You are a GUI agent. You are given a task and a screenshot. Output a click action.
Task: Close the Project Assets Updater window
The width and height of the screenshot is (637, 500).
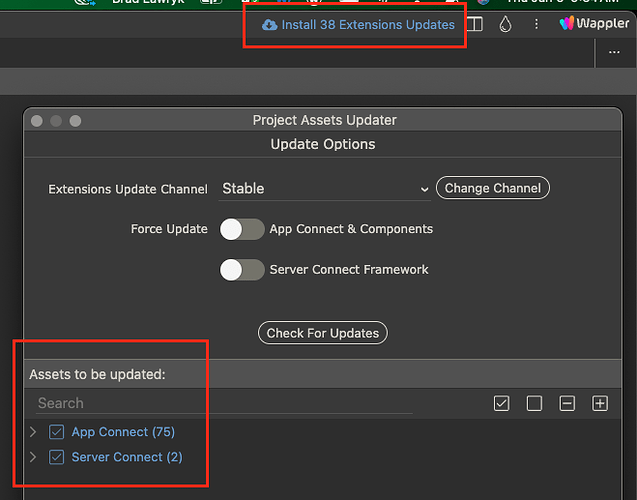(x=37, y=121)
